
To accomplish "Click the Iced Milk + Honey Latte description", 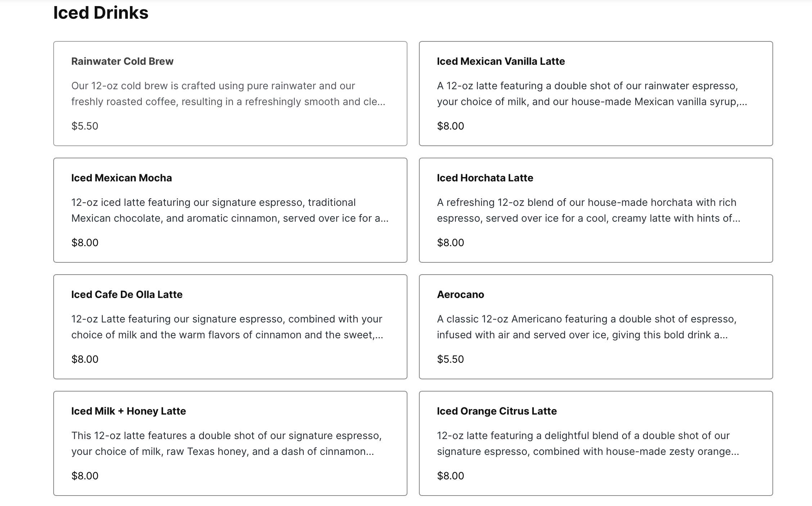I will (226, 443).
